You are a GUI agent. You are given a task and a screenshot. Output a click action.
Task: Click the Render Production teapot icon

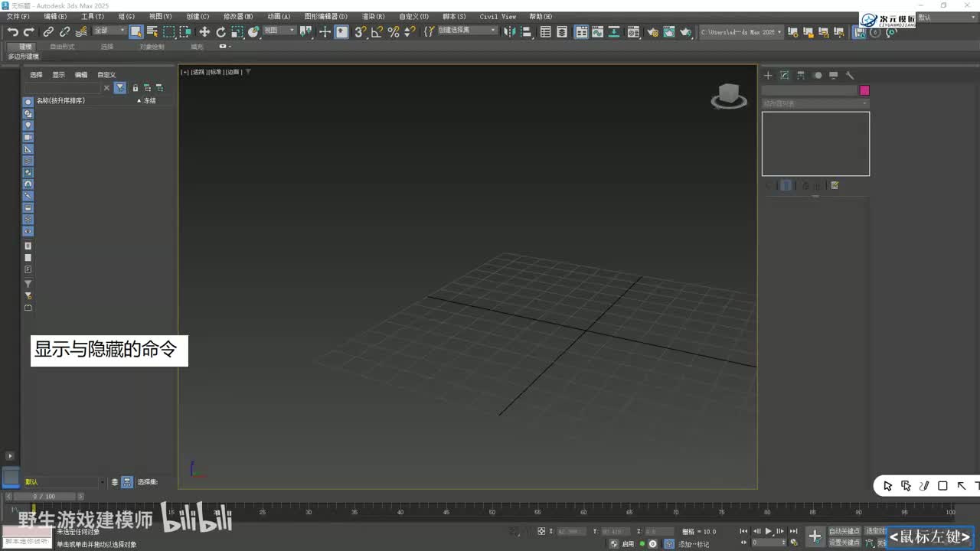(686, 31)
